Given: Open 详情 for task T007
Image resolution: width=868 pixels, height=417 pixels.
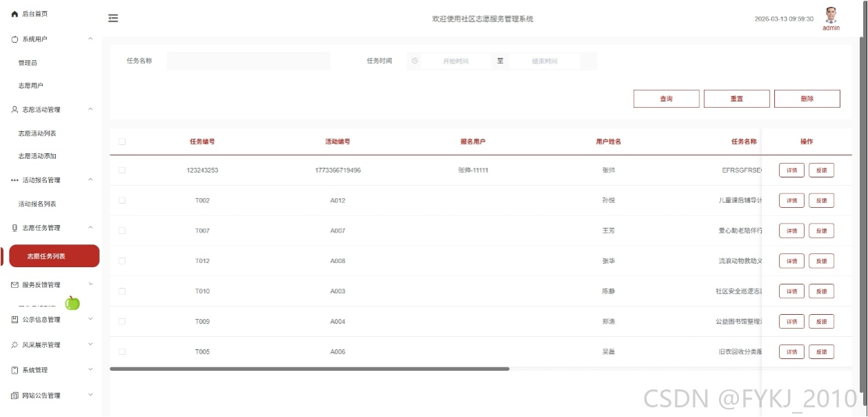Looking at the screenshot, I should tap(791, 231).
